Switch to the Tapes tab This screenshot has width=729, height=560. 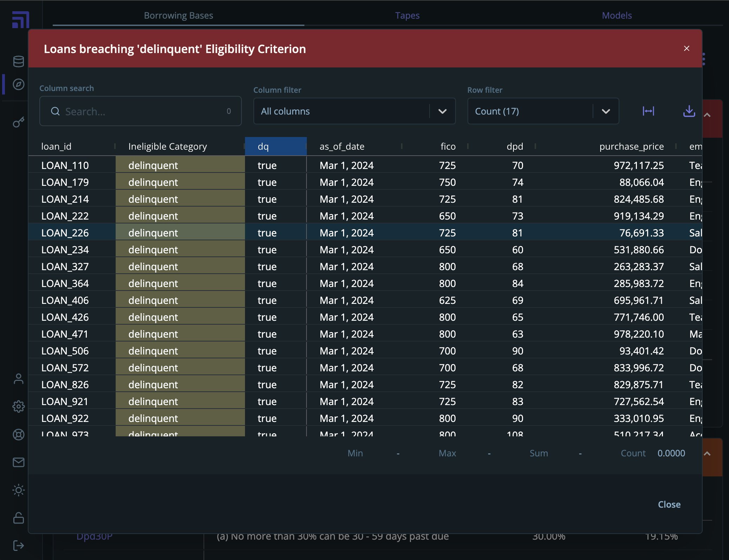[407, 15]
